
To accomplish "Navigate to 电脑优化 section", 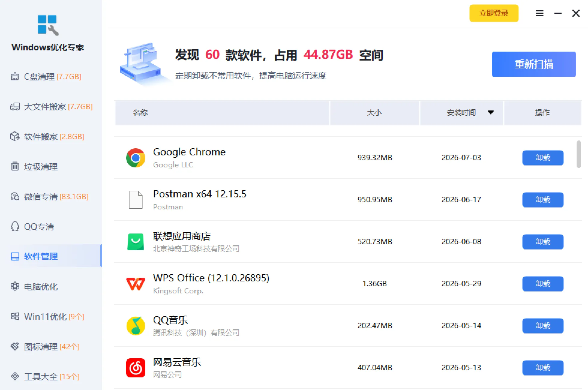I will tap(51, 287).
